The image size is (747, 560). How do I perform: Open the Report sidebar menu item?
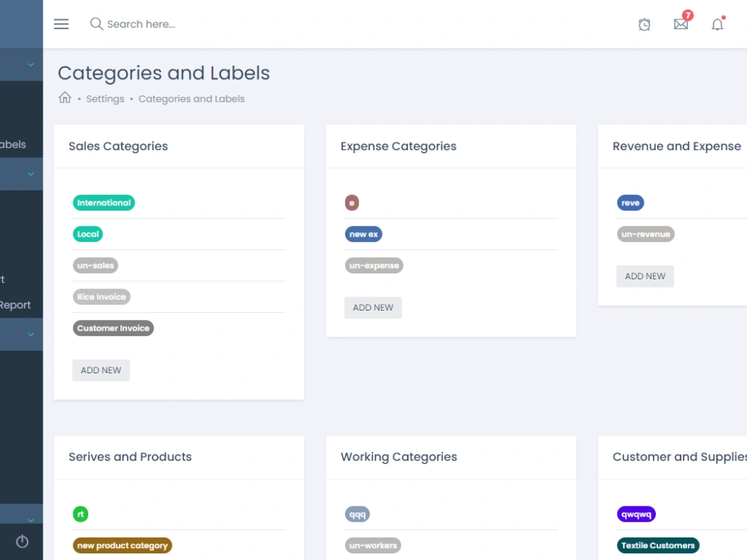point(15,305)
